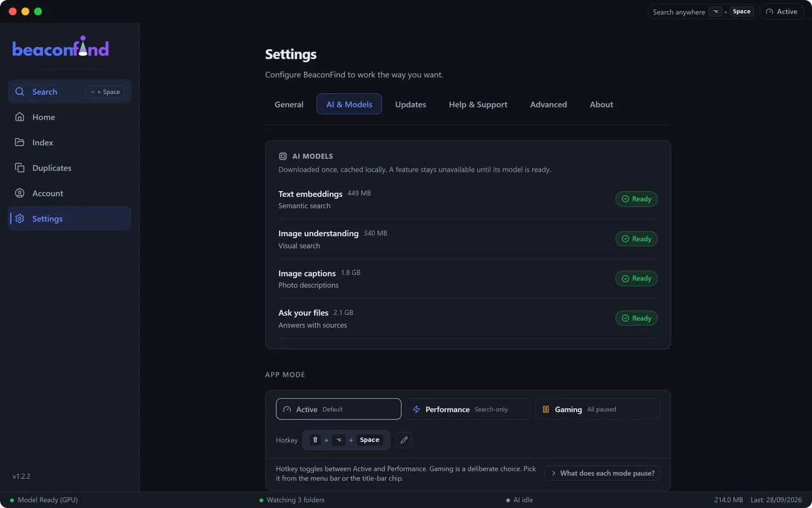
Task: Click the Hotkey shortcut key display
Action: 346,440
